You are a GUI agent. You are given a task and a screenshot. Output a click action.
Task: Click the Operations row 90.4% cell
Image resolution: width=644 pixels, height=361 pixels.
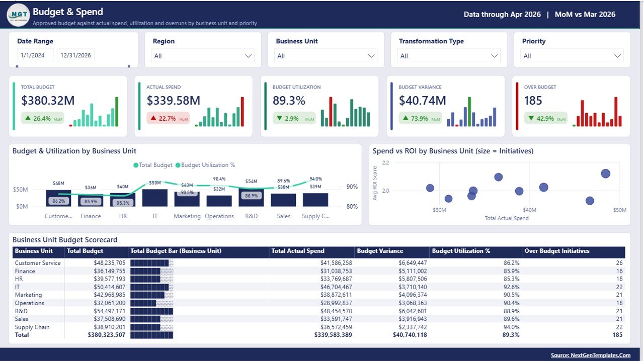click(512, 303)
